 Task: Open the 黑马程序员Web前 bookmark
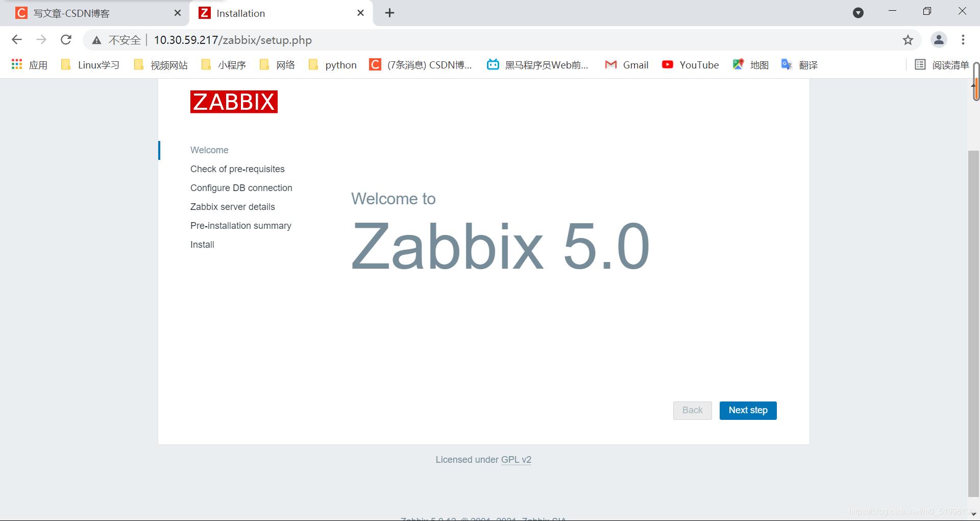(x=538, y=65)
